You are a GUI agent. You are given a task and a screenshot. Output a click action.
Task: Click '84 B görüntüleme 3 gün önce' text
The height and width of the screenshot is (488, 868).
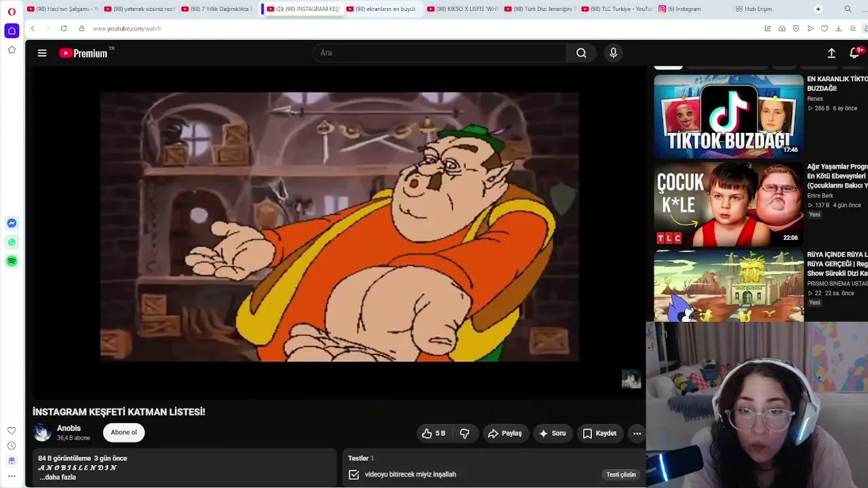click(83, 458)
